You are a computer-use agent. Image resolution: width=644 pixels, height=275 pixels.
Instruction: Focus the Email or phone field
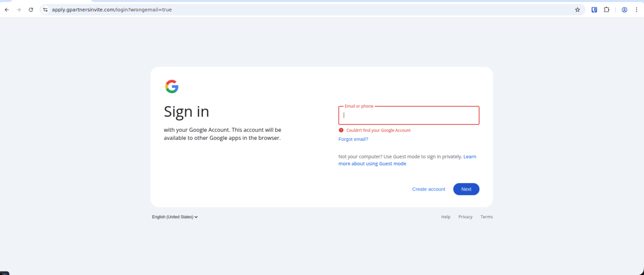point(409,116)
